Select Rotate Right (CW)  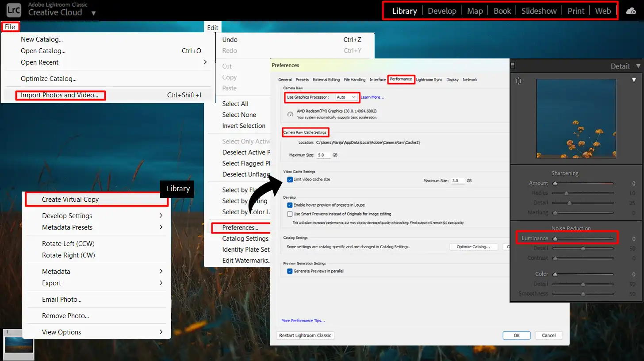point(69,255)
